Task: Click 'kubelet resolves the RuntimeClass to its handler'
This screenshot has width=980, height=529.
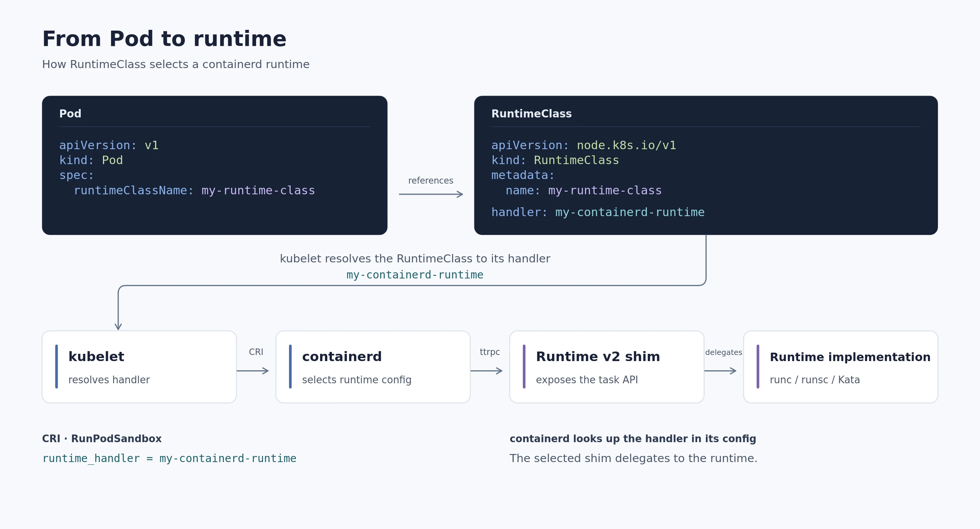Action: pos(415,259)
